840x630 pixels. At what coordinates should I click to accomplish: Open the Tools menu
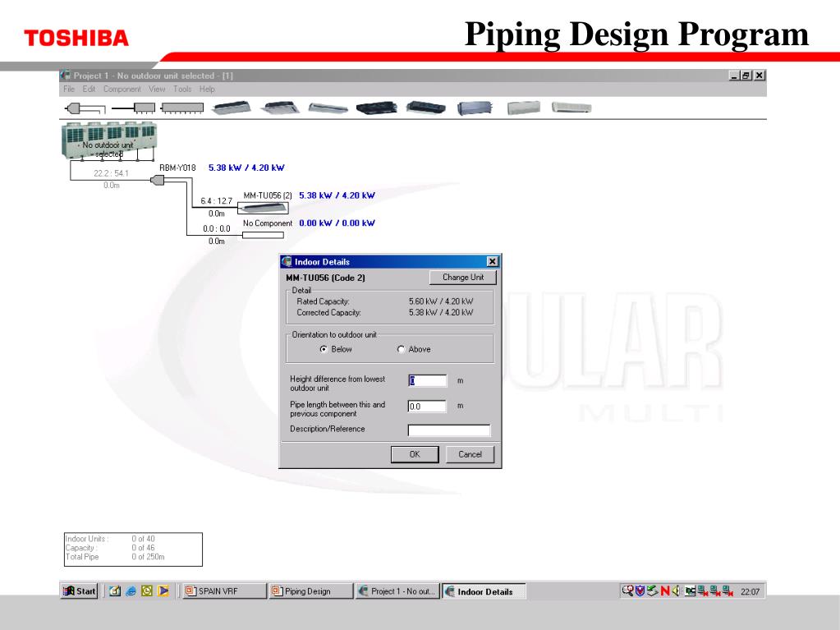tap(182, 89)
